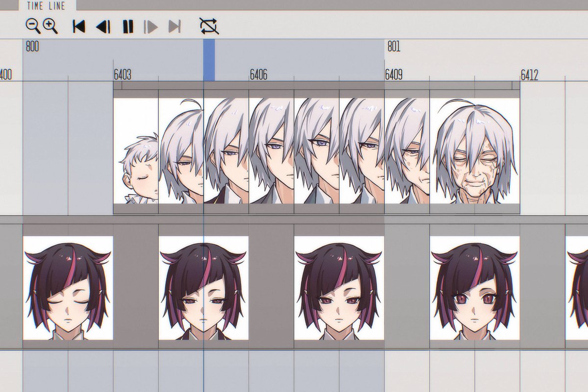Jump to the last frame

point(175,26)
